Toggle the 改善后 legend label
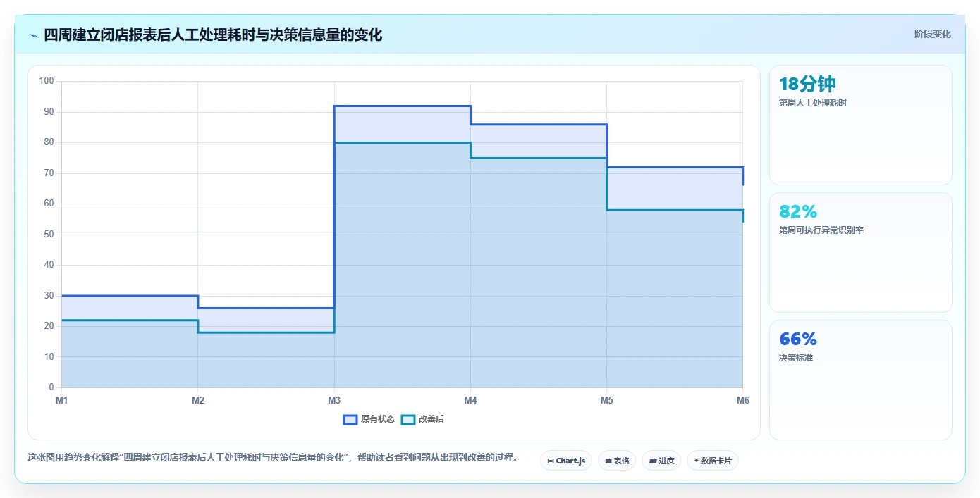Image resolution: width=980 pixels, height=498 pixels. click(431, 419)
